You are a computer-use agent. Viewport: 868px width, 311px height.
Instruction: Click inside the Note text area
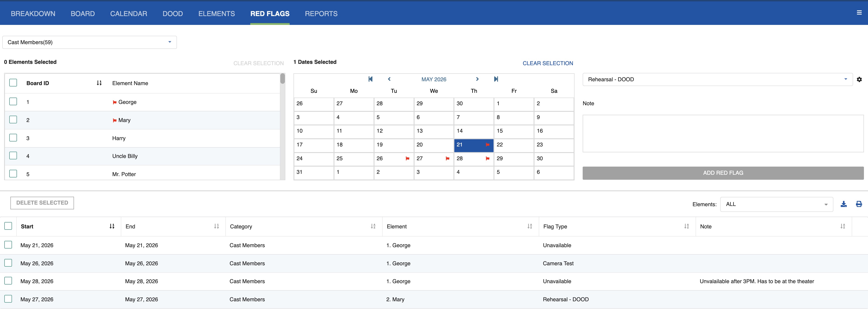(723, 133)
